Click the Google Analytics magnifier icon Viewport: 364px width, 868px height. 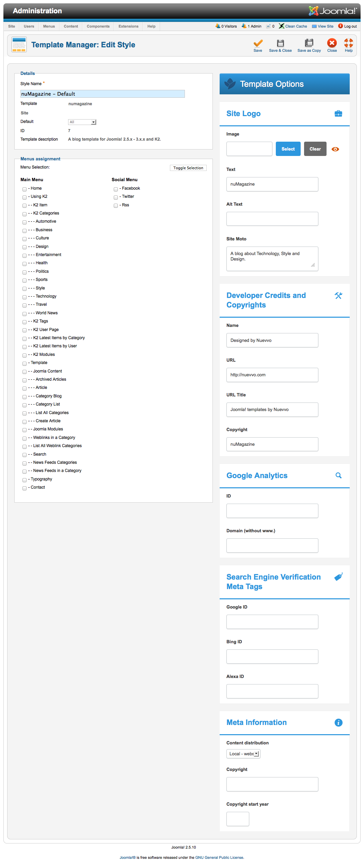tap(338, 475)
